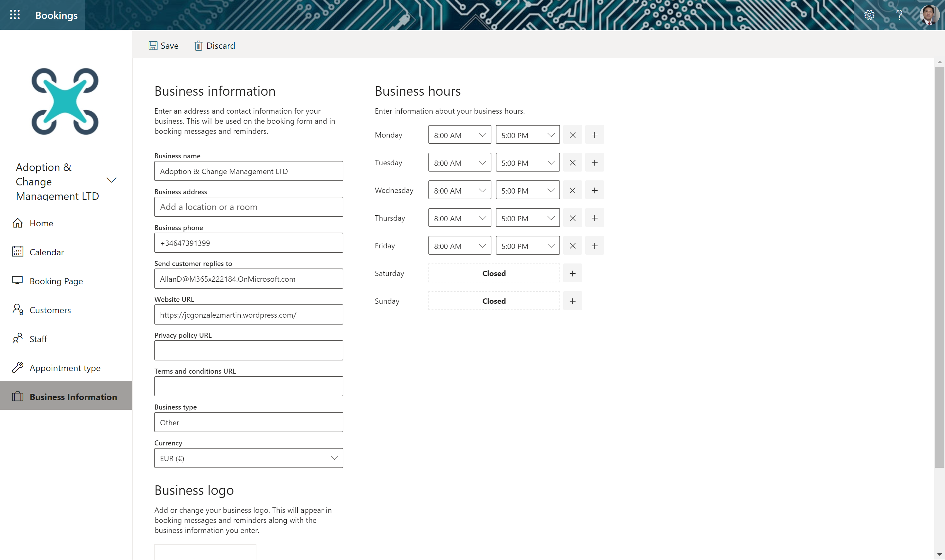Open the Staff page in the sidebar
The height and width of the screenshot is (560, 945).
[x=38, y=339]
